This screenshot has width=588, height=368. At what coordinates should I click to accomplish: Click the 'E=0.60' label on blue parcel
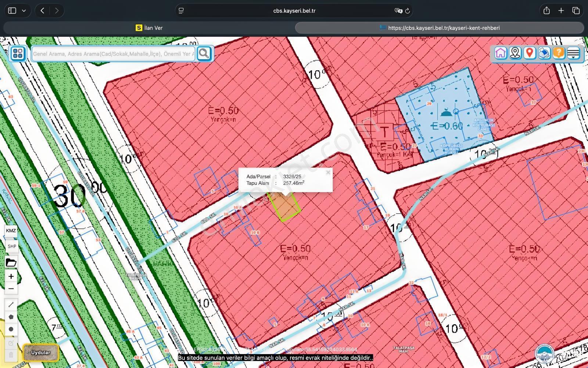click(447, 126)
